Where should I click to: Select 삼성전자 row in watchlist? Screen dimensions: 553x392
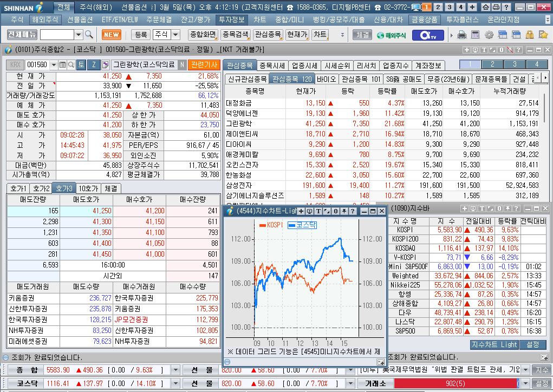coord(382,185)
